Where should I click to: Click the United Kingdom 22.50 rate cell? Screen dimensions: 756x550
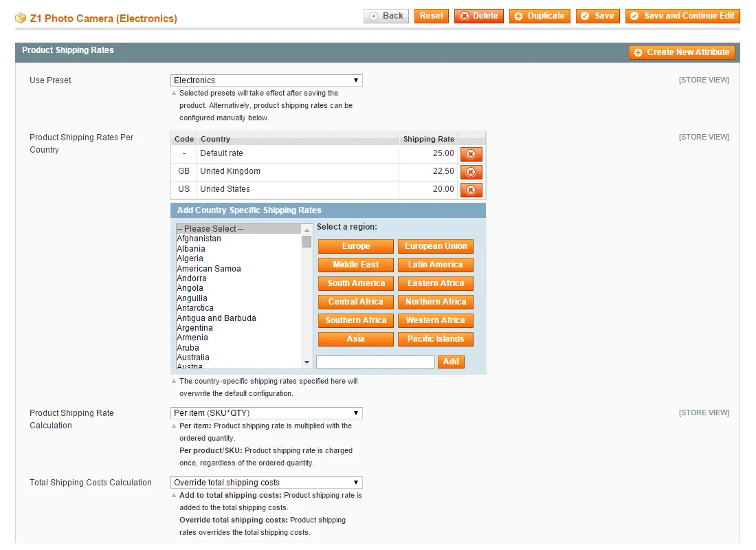(428, 171)
